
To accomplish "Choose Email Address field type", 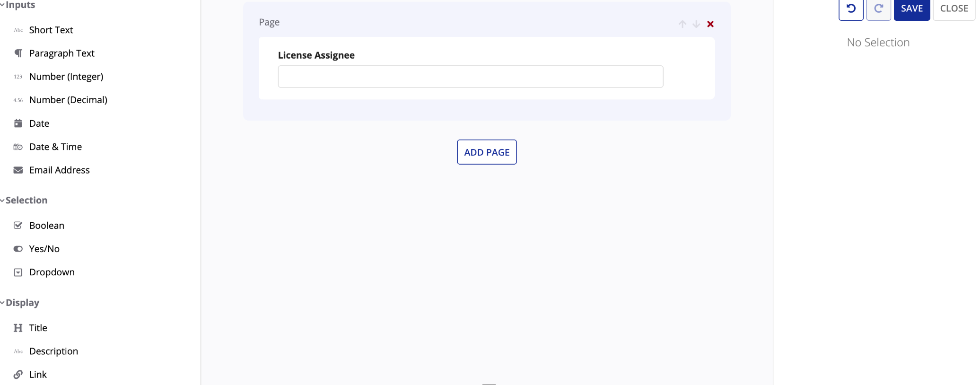I will (x=60, y=170).
